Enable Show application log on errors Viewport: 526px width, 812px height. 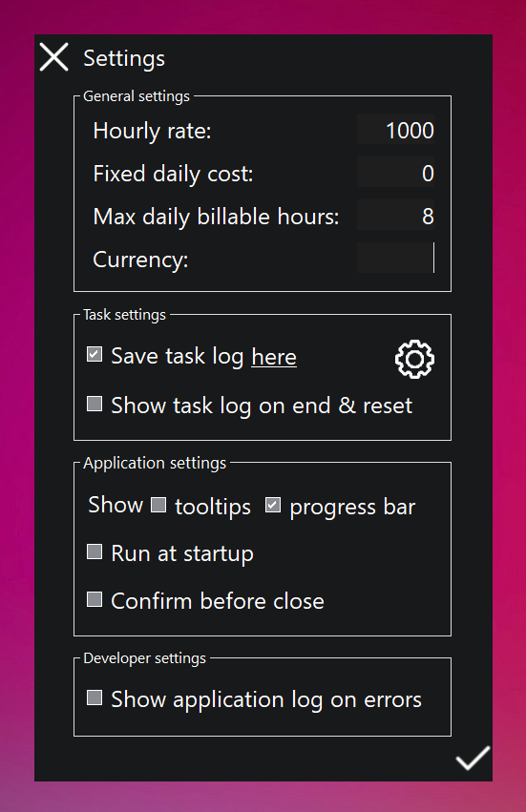pyautogui.click(x=95, y=697)
